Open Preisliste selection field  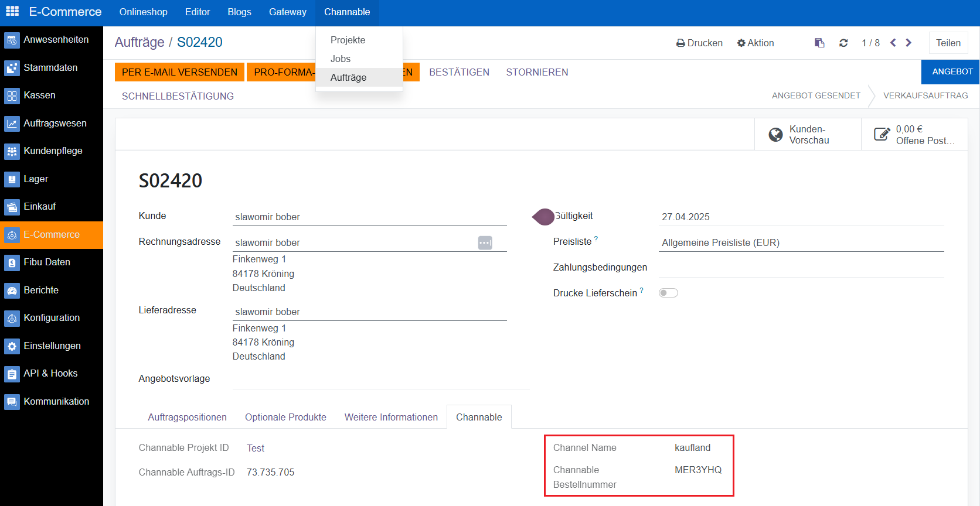[x=801, y=242]
